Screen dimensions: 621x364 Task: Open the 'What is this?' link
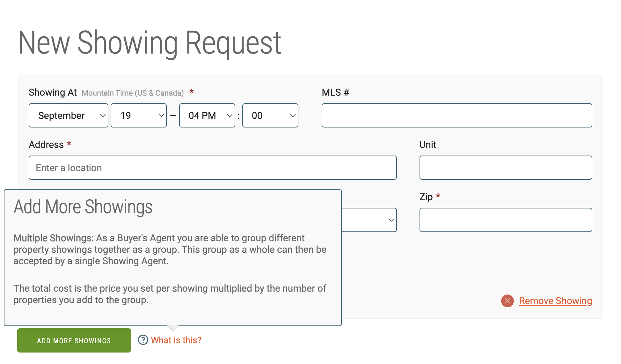click(x=176, y=340)
